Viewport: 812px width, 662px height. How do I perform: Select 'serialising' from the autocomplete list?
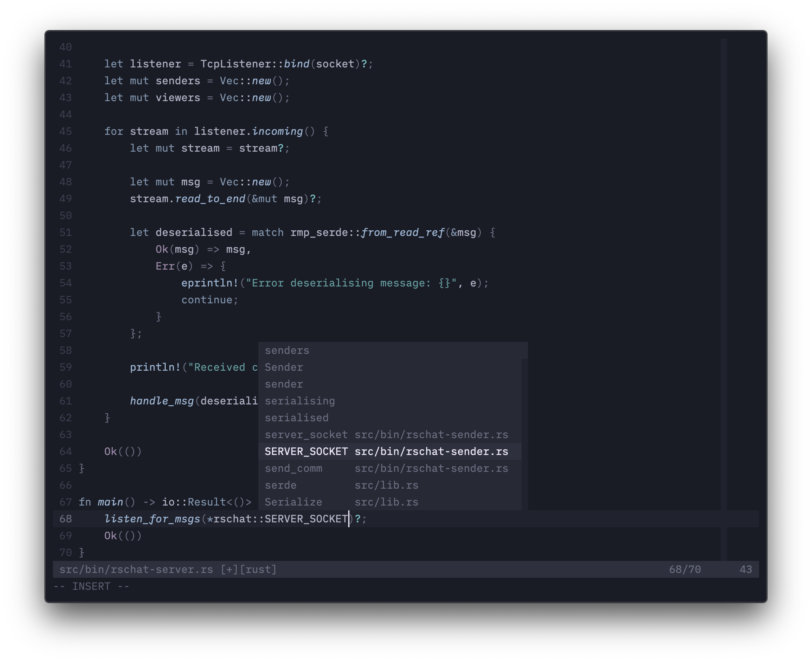coord(300,401)
